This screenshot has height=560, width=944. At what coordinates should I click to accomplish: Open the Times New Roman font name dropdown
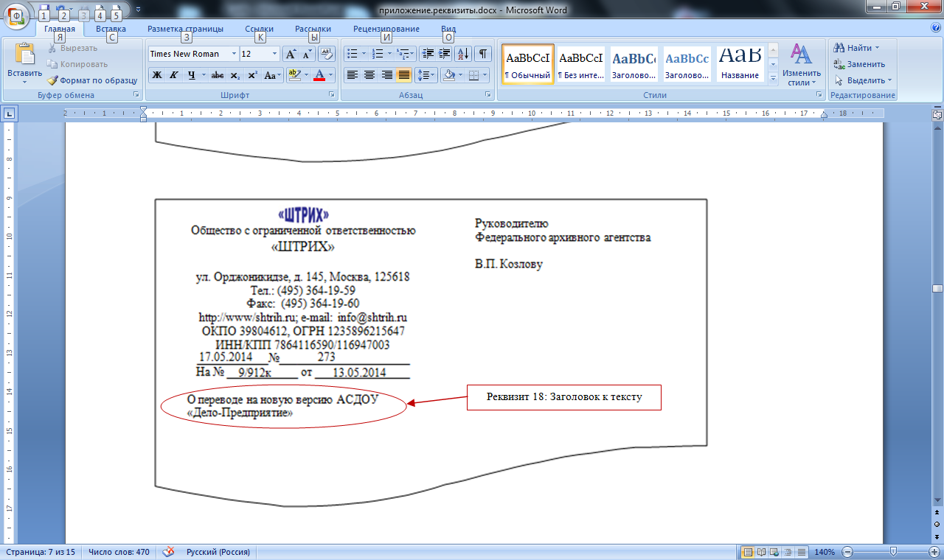[235, 54]
